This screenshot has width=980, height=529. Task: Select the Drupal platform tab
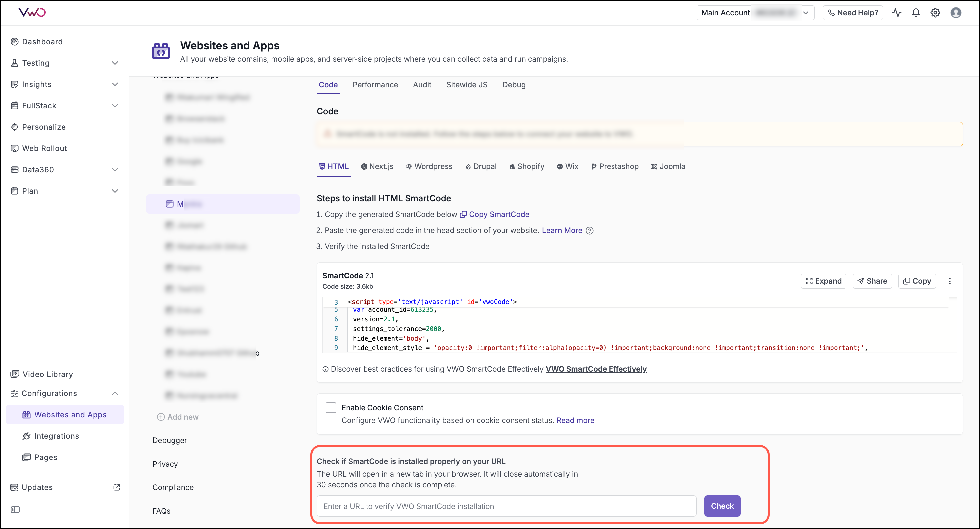pyautogui.click(x=481, y=166)
